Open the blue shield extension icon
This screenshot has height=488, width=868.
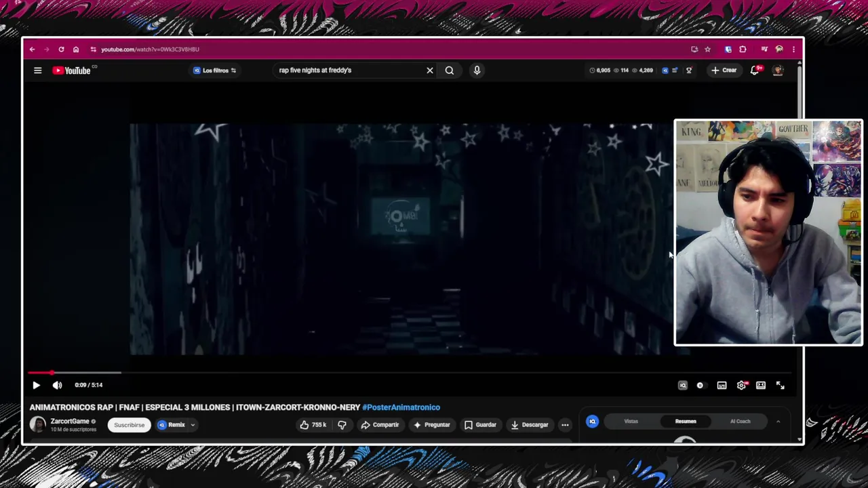728,49
